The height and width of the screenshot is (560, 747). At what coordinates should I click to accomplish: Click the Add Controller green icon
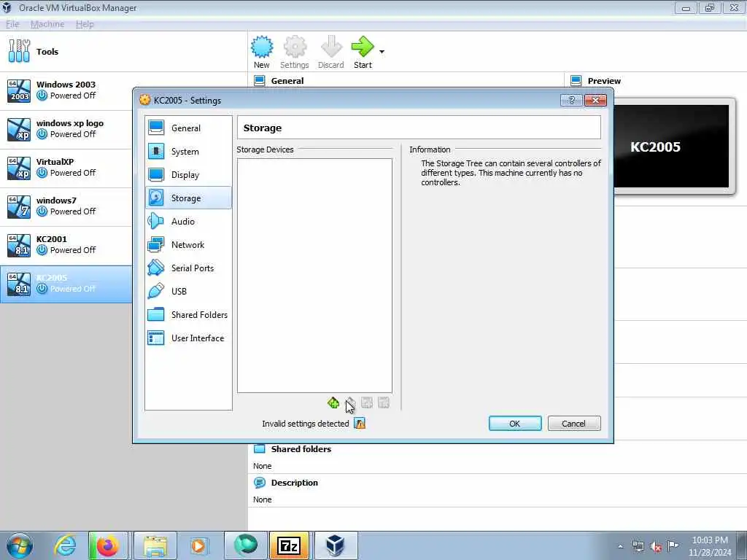pos(333,402)
